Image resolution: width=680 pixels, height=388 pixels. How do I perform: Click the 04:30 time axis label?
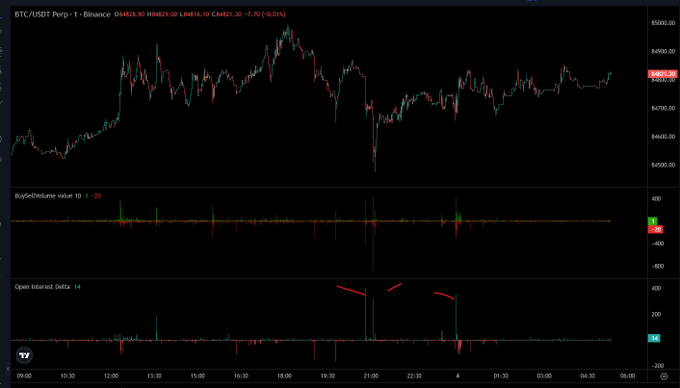pyautogui.click(x=588, y=376)
